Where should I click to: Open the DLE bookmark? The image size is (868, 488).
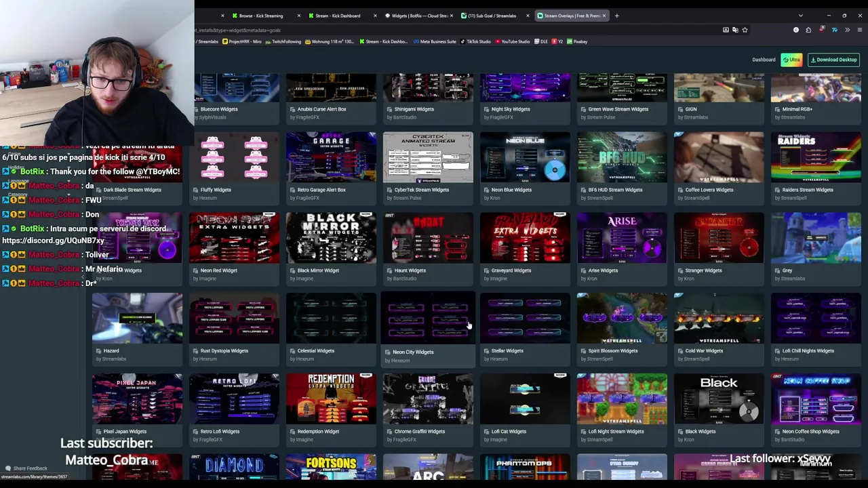tap(541, 41)
